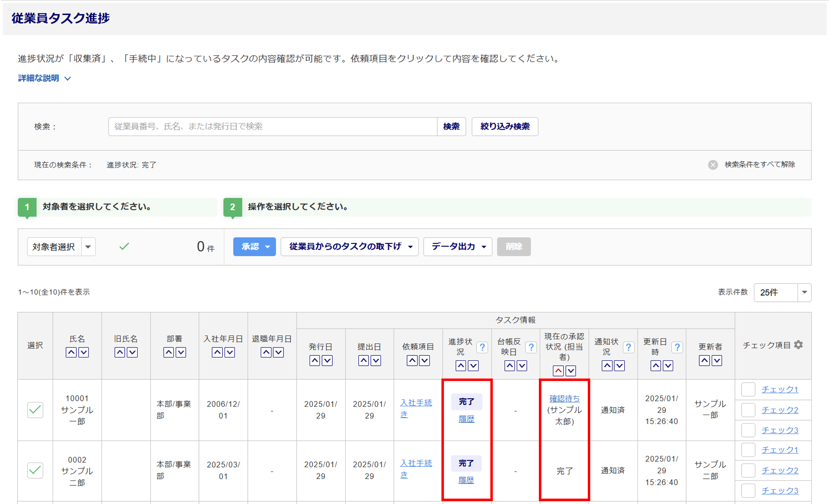Viewport: 829px width, 504px height.
Task: Open help icon beside 通知状況 header
Action: 628,347
